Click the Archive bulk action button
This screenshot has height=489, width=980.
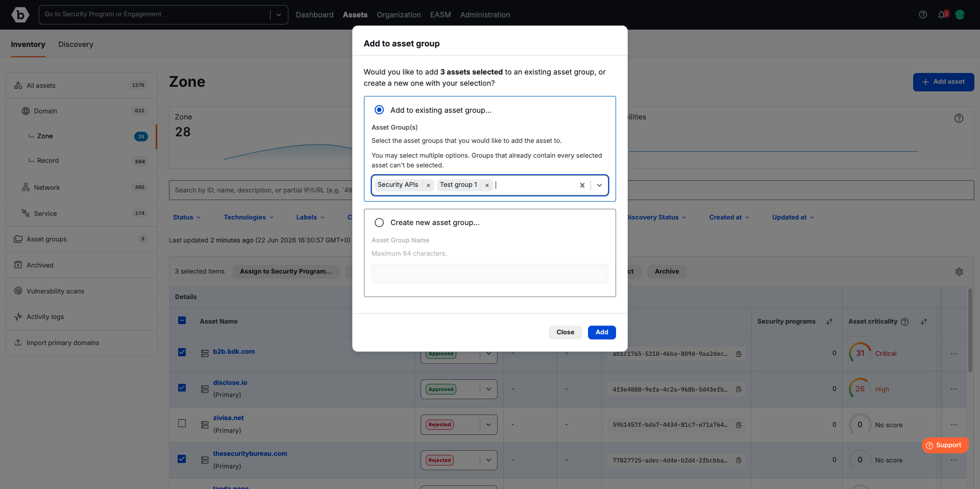(667, 272)
